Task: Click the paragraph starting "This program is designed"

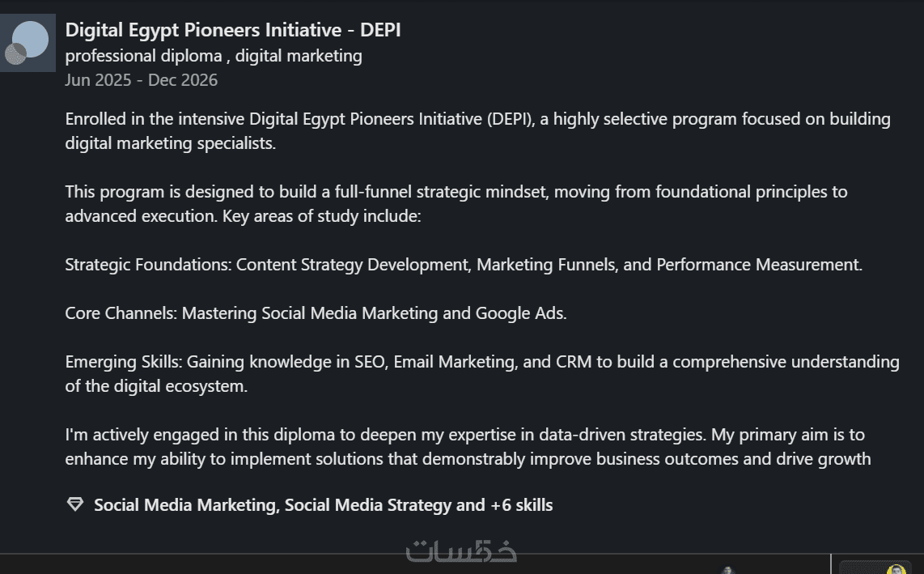Action: point(456,204)
